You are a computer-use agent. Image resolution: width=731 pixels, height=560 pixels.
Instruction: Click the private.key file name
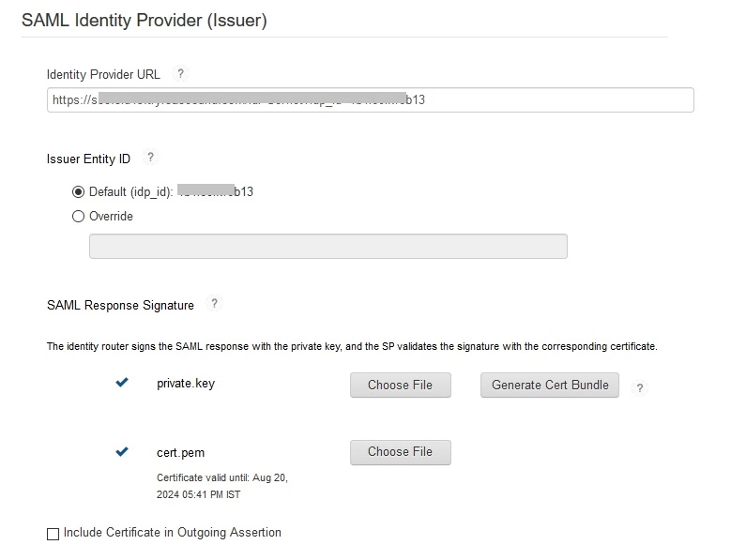[x=186, y=384]
